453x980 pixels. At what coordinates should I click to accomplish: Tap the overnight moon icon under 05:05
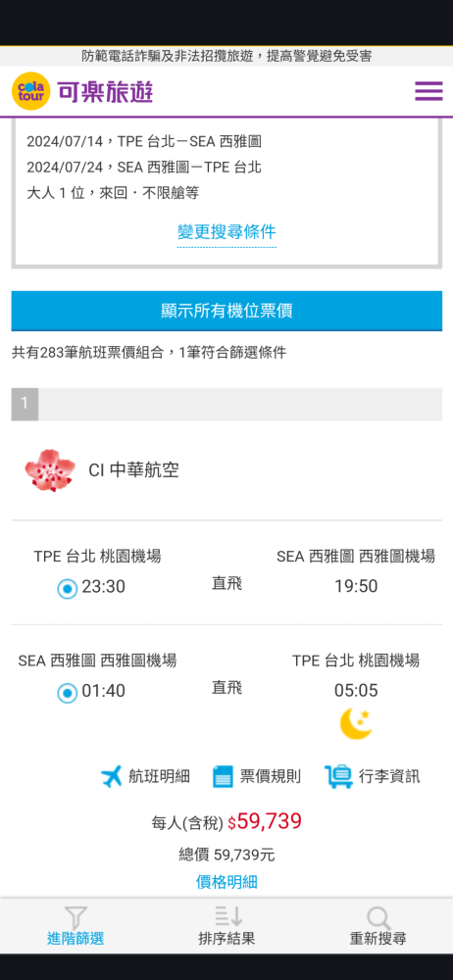[355, 724]
